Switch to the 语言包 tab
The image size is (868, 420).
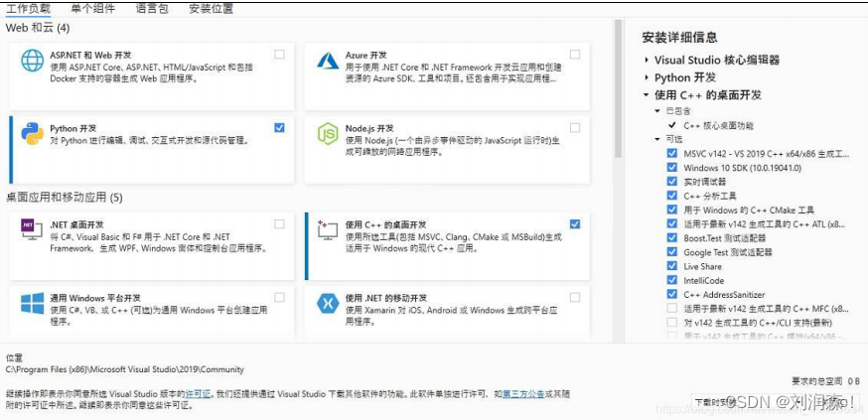point(152,9)
